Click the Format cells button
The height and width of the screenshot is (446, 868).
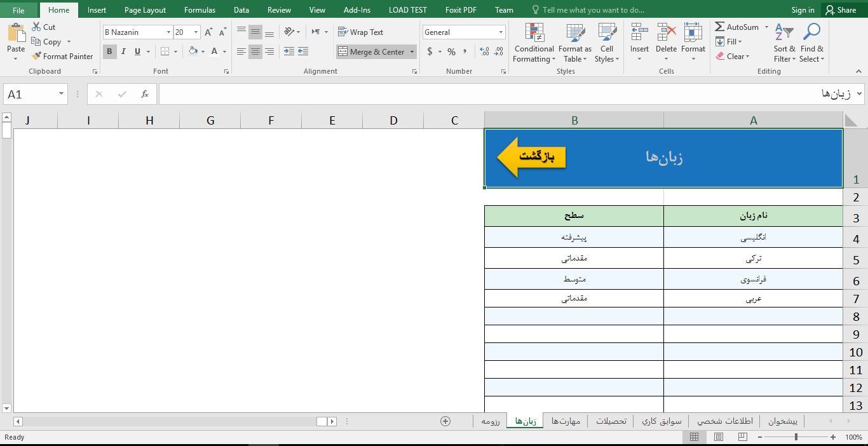[x=693, y=43]
